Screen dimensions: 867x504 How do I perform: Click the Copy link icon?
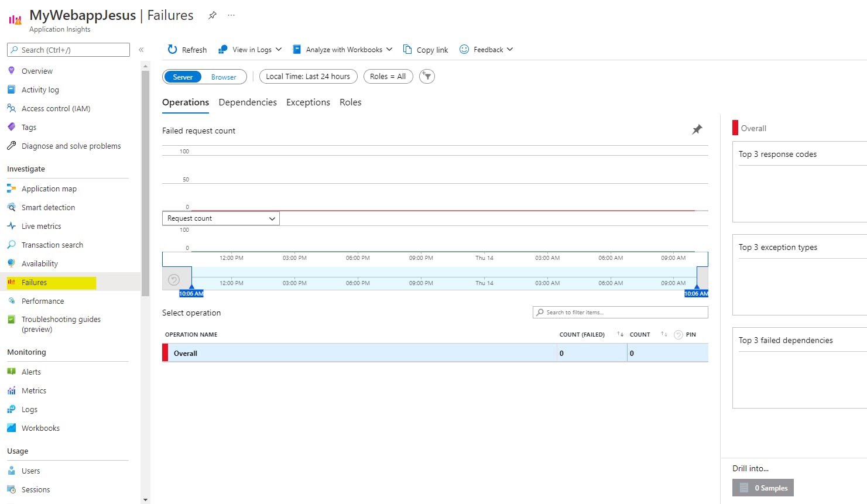point(407,49)
